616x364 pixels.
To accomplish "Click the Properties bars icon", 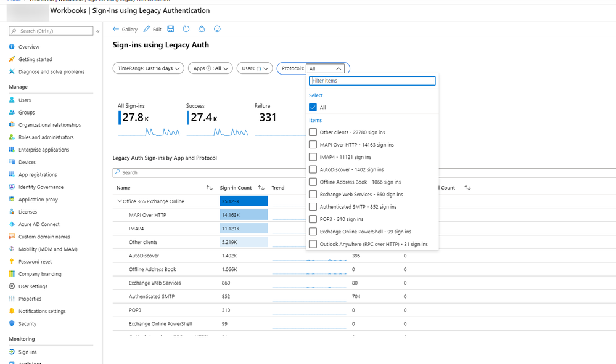I will click(12, 299).
